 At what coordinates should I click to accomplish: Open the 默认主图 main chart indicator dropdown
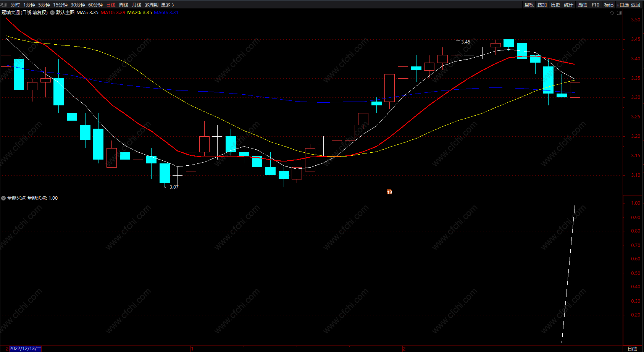pos(52,13)
